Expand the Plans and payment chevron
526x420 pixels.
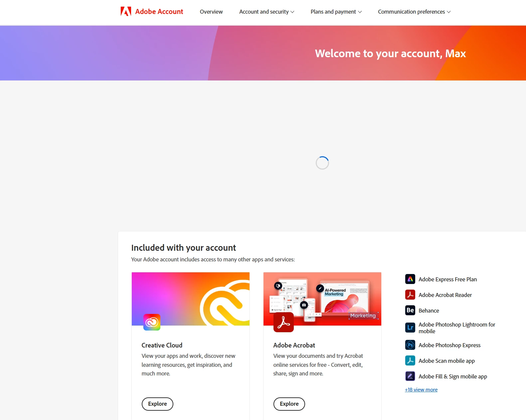[x=360, y=12]
